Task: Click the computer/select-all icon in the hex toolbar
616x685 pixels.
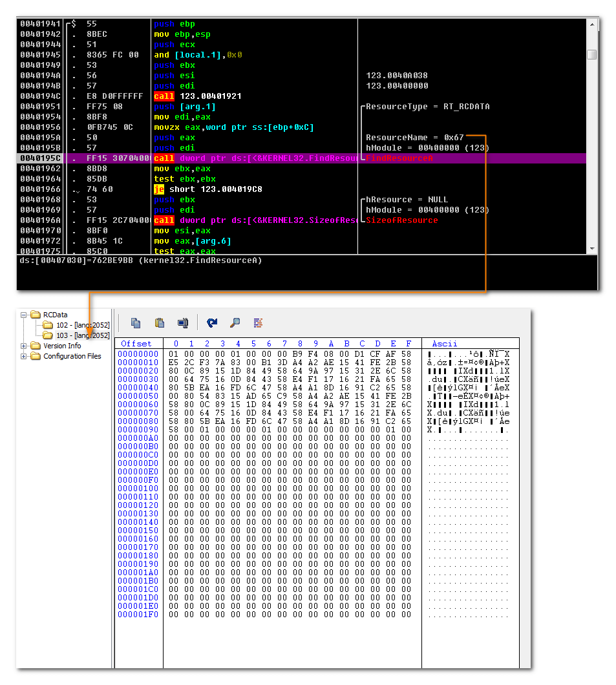Action: [183, 323]
